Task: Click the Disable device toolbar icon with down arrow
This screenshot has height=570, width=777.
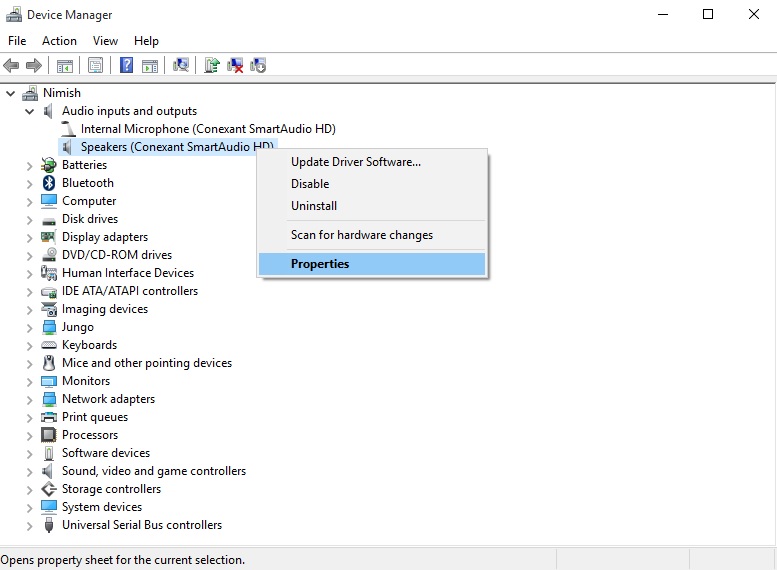Action: click(258, 65)
